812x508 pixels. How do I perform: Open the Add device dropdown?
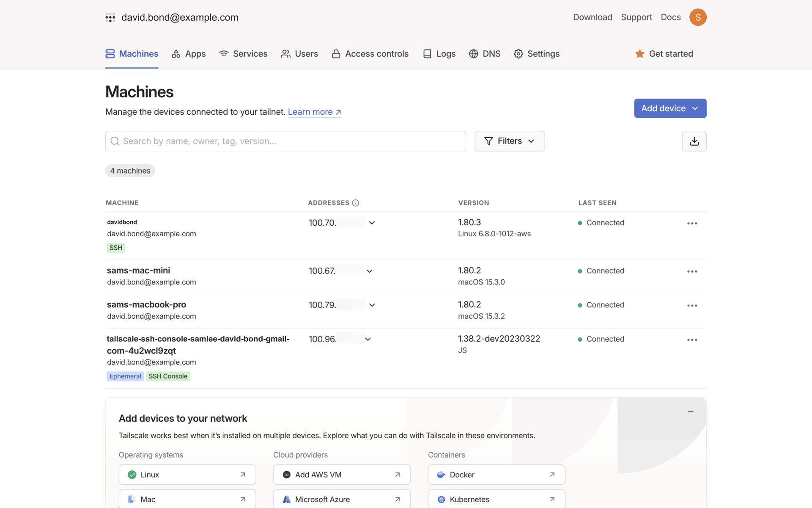pos(670,108)
